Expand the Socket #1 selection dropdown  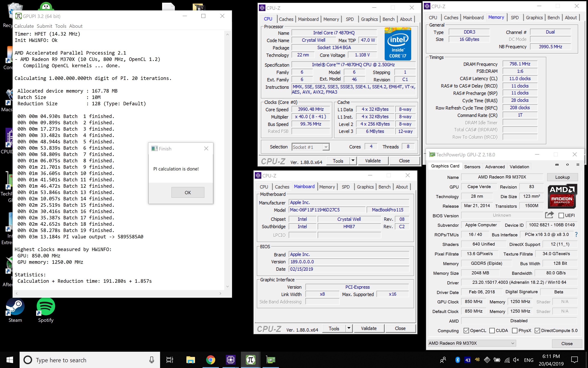pos(326,147)
